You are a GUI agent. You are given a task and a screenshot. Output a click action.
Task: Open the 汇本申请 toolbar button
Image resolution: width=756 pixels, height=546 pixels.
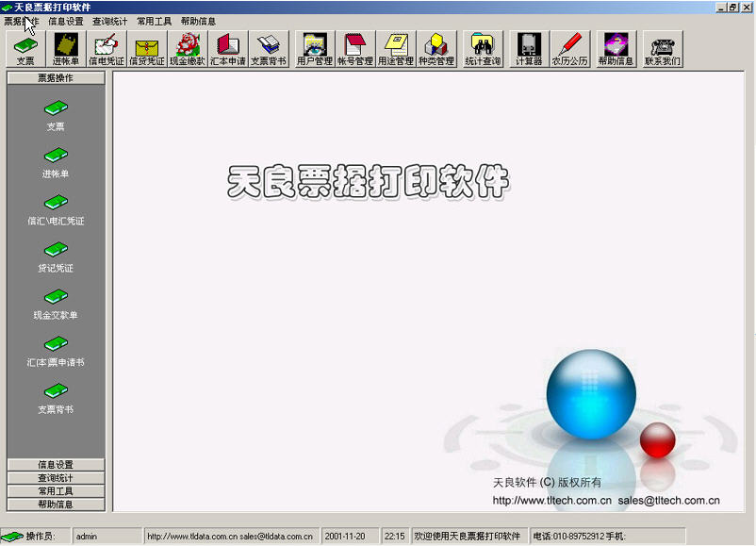coord(228,49)
